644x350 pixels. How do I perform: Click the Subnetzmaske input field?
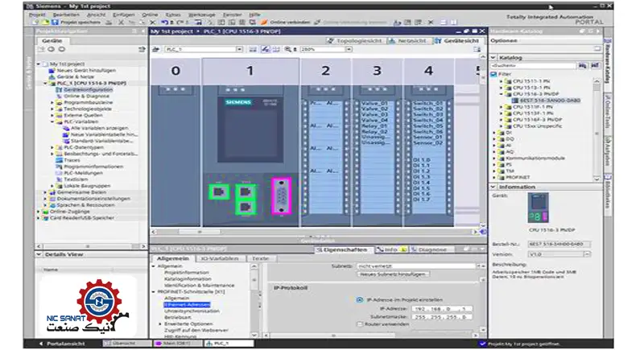click(441, 317)
